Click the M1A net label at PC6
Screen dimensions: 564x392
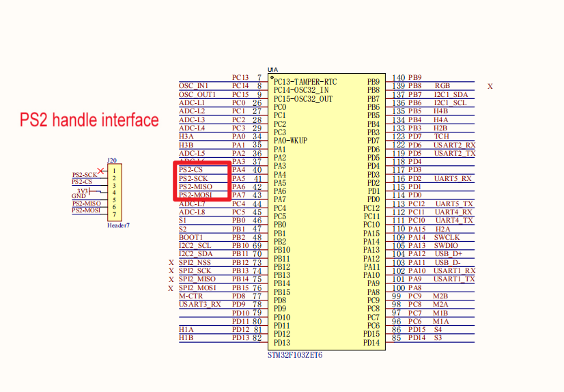coord(440,322)
